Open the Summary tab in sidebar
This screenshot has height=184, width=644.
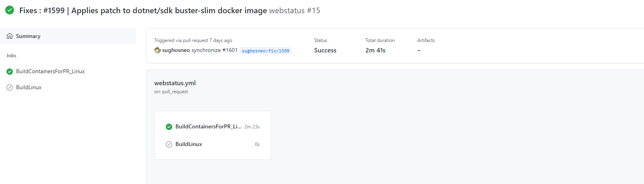pos(28,36)
